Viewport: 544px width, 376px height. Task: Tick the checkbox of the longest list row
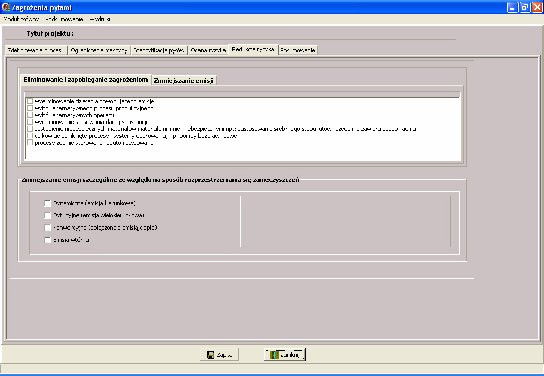[x=30, y=129]
